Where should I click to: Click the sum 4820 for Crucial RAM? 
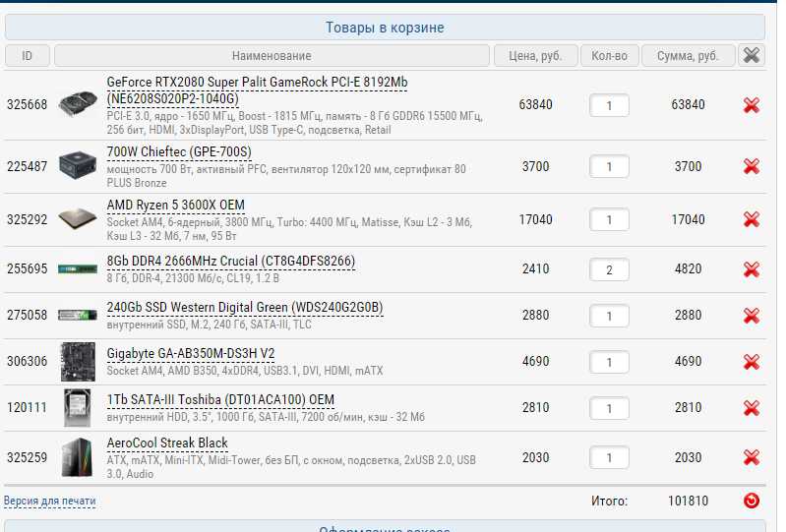[689, 268]
